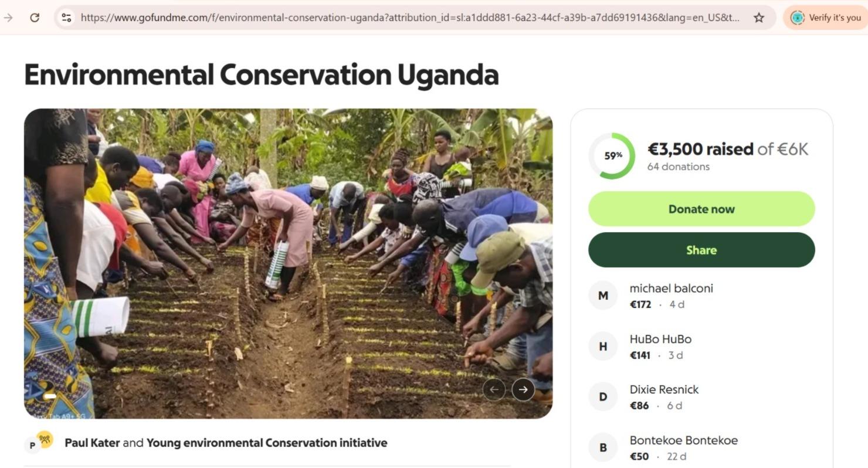The width and height of the screenshot is (868, 468).
Task: Focus the gofundme URL address bar
Action: pyautogui.click(x=409, y=18)
